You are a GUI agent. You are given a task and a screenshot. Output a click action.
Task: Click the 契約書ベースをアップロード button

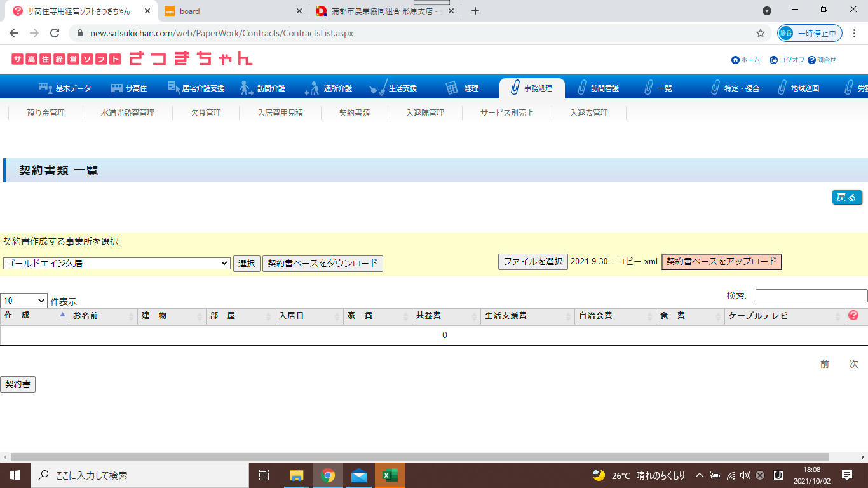click(x=721, y=262)
